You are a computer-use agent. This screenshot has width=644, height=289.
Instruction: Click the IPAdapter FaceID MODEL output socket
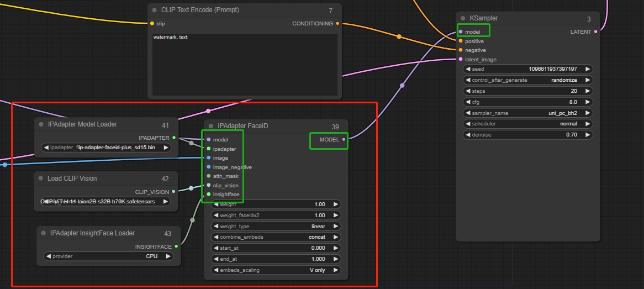(x=344, y=140)
